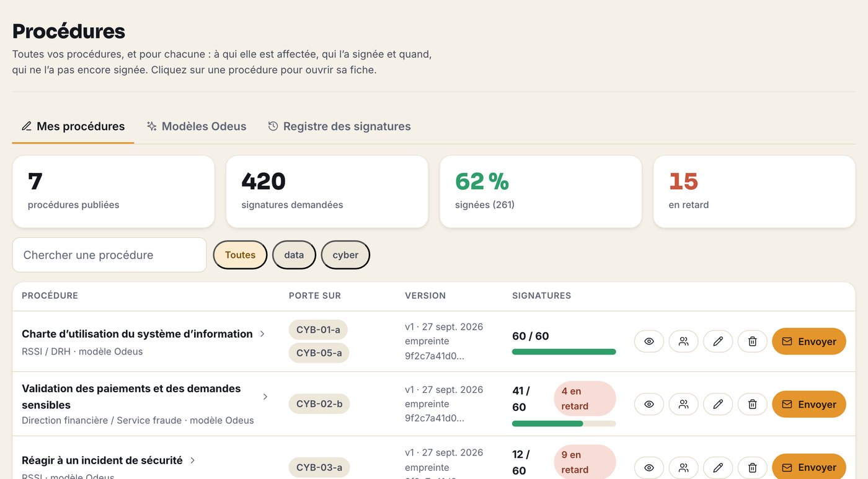
Task: Click the CYB-02-b tag
Action: coord(319,404)
